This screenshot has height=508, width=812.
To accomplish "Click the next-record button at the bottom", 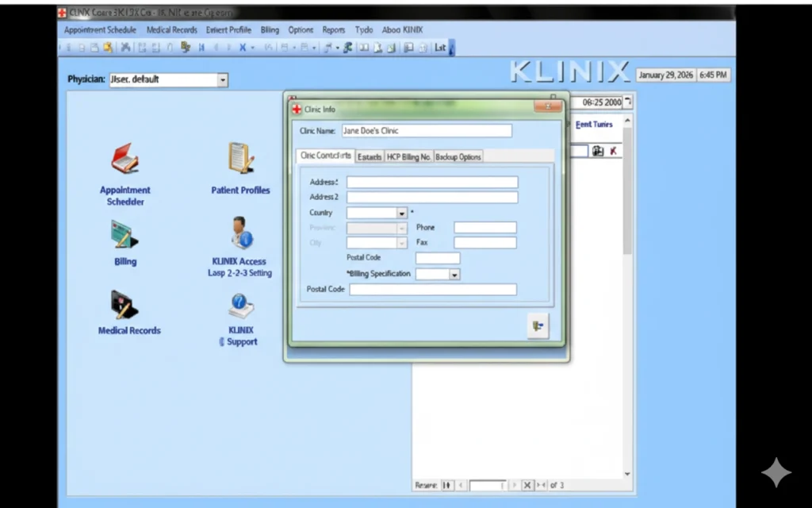I will point(514,485).
